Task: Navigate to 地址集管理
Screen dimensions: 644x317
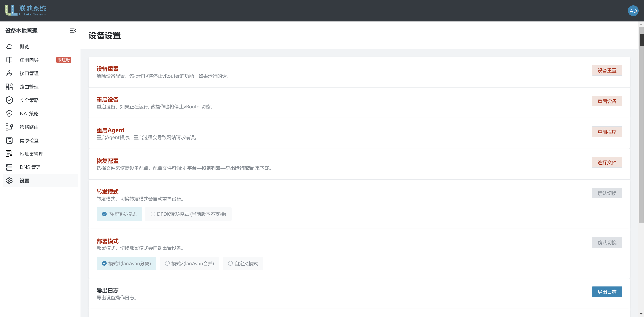Action: tap(40, 154)
